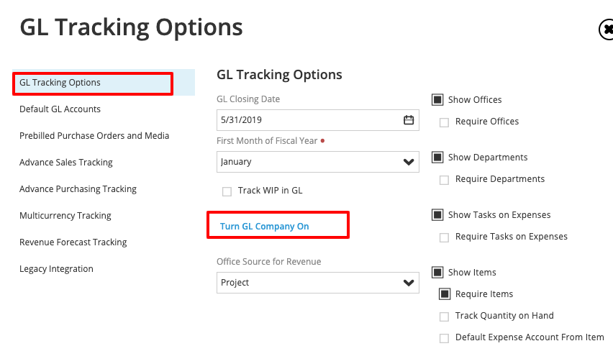Go to Multicurrency Tracking settings
This screenshot has width=613, height=364.
click(x=65, y=216)
